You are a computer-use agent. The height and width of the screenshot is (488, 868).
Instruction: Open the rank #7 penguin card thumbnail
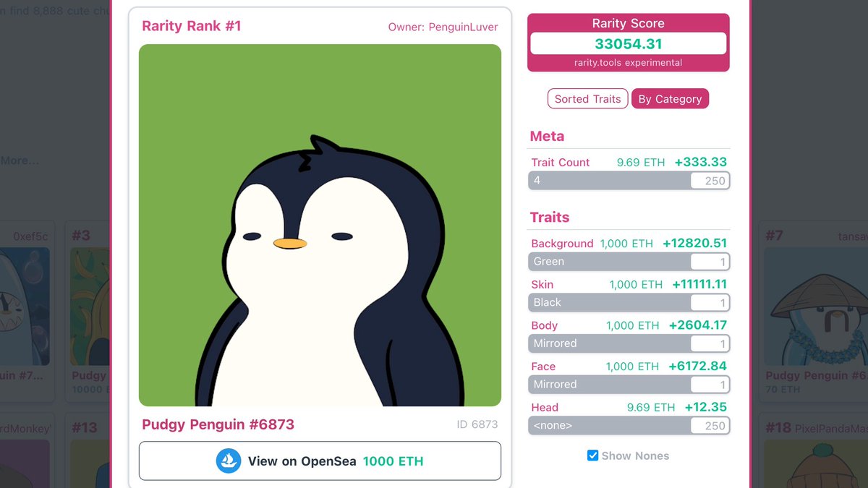click(x=816, y=307)
